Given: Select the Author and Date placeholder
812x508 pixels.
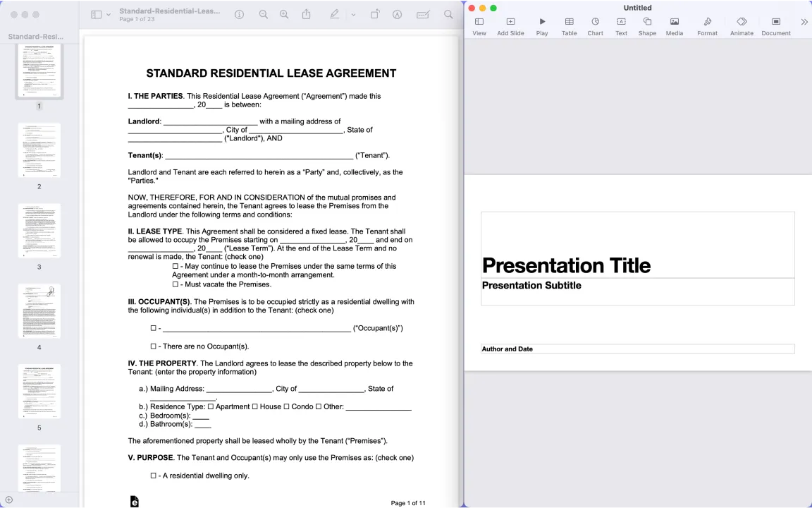Looking at the screenshot, I should coord(637,349).
